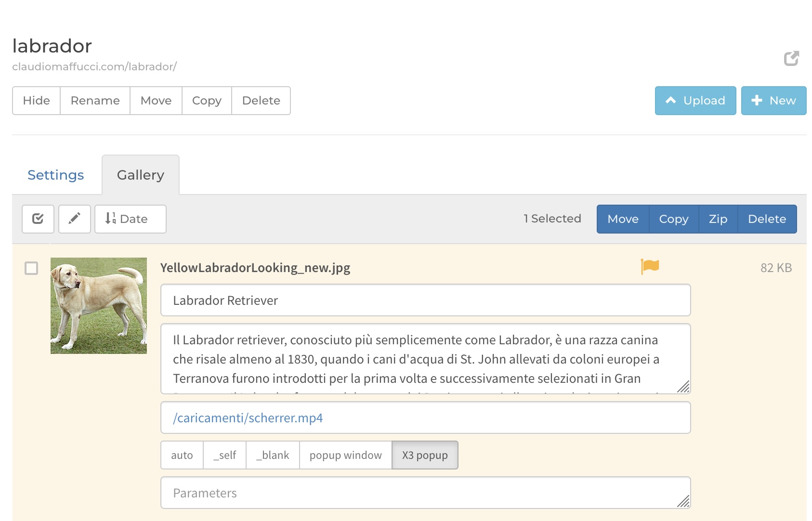812x521 pixels.
Task: Select the _blank link target option
Action: click(x=273, y=455)
